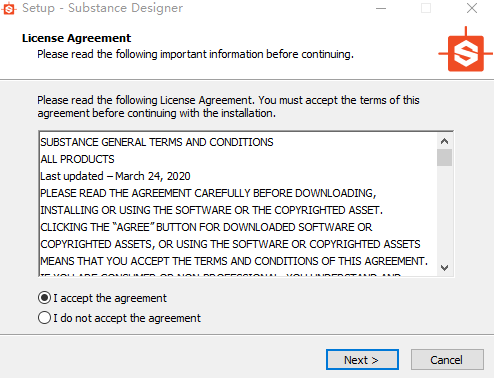Click the MEANS THAT YOU ACCEPT THE TERMS line
The width and height of the screenshot is (494, 378).
234,261
